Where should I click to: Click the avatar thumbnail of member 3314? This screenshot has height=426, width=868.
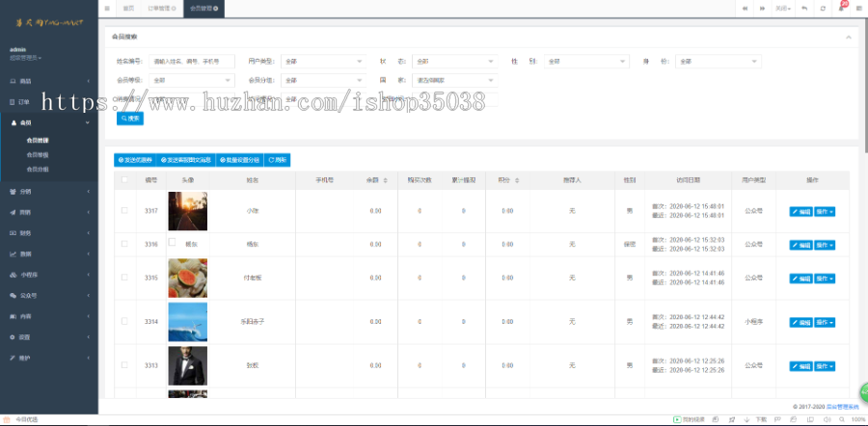click(187, 322)
